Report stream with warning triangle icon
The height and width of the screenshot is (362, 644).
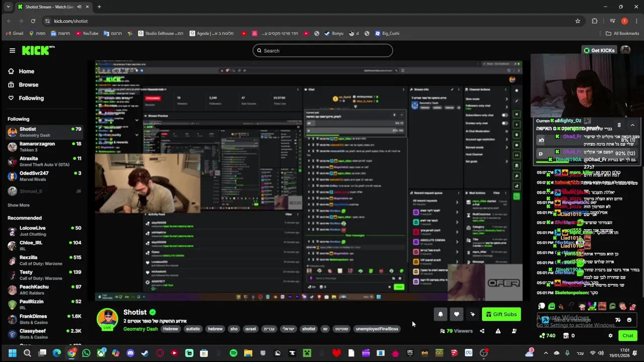click(498, 331)
